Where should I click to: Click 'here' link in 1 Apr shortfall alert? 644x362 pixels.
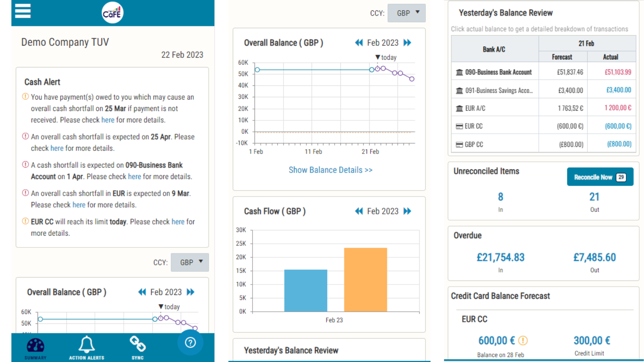coord(135,177)
